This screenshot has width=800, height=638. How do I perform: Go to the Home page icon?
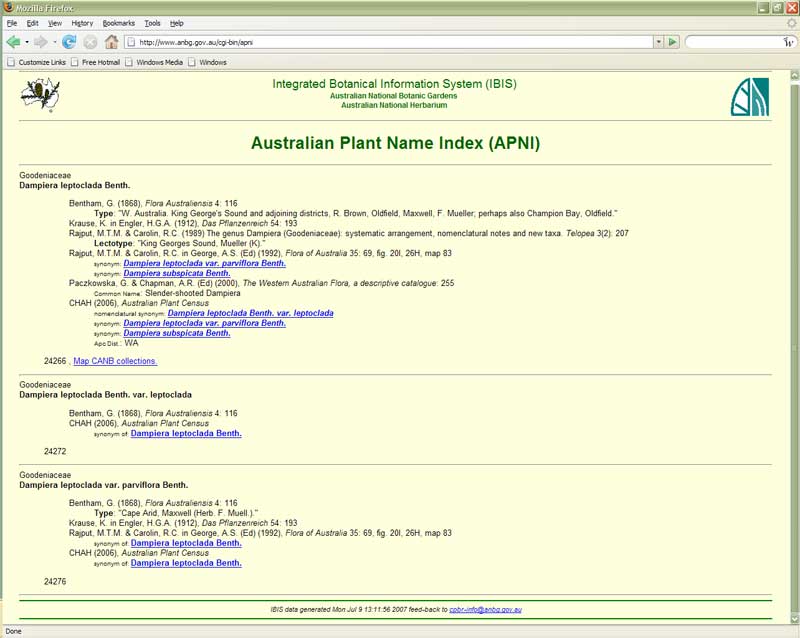tap(111, 42)
